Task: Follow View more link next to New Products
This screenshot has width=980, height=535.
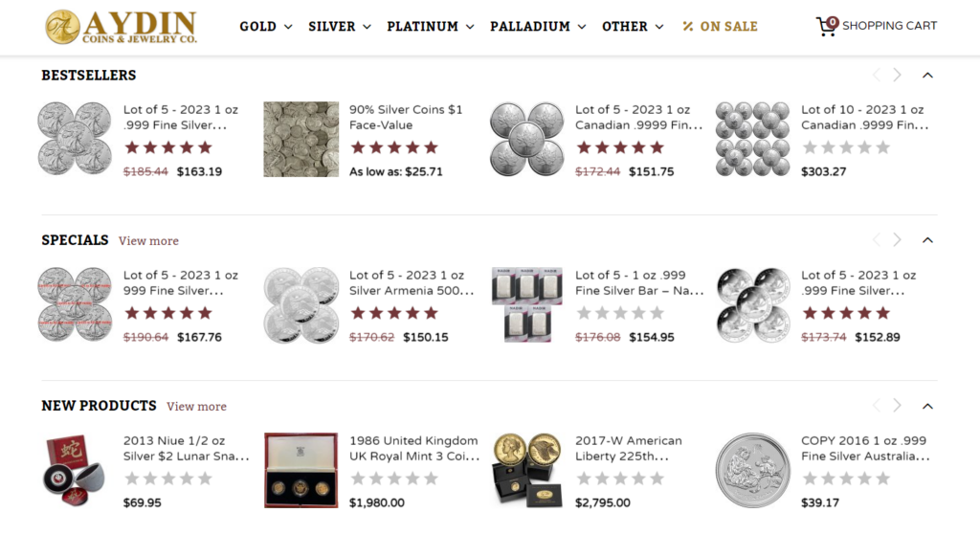Action: [x=196, y=406]
